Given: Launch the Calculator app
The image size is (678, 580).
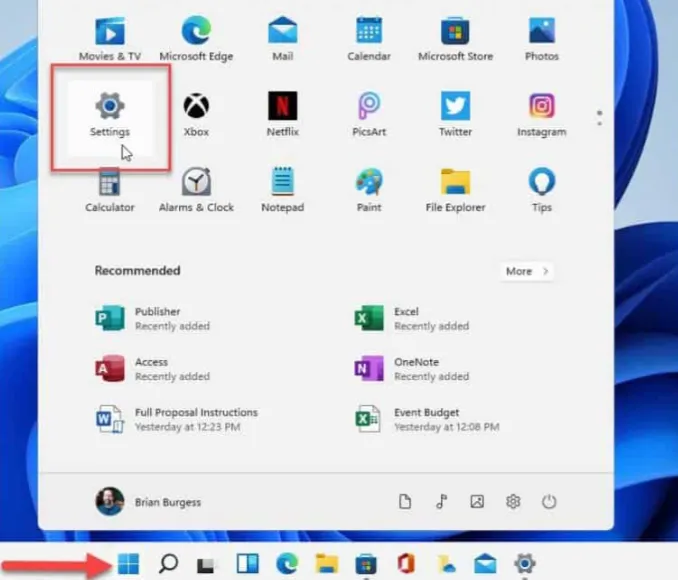Looking at the screenshot, I should coord(109,190).
